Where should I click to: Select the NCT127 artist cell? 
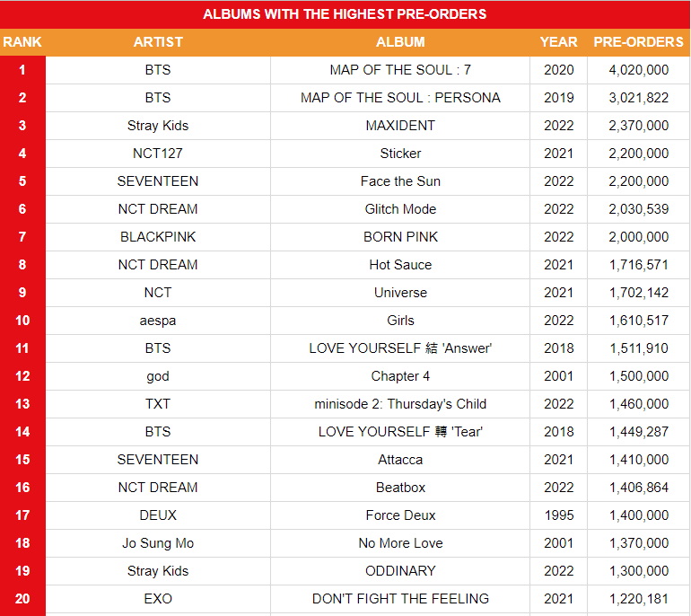(158, 154)
